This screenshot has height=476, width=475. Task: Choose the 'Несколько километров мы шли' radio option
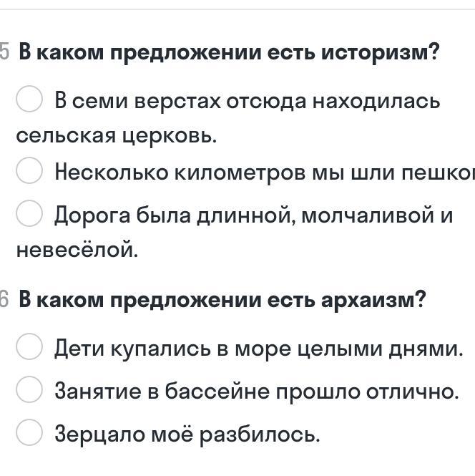[x=29, y=171]
